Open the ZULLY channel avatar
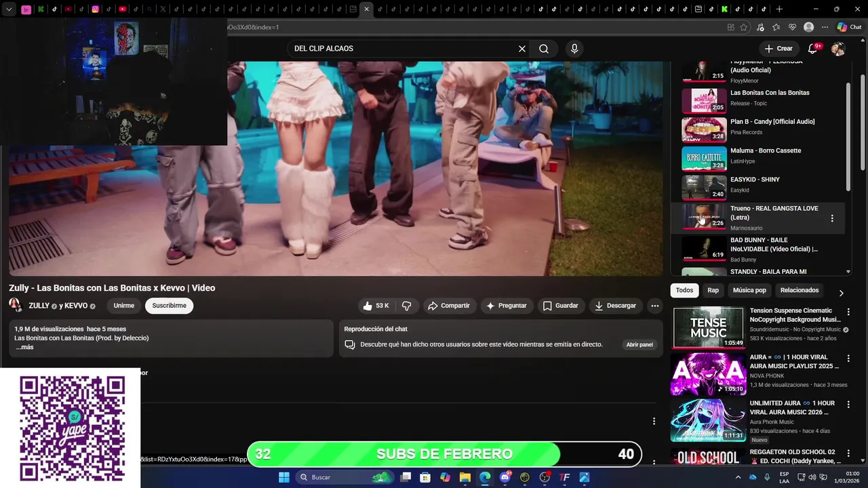The width and height of the screenshot is (868, 488). 15,304
